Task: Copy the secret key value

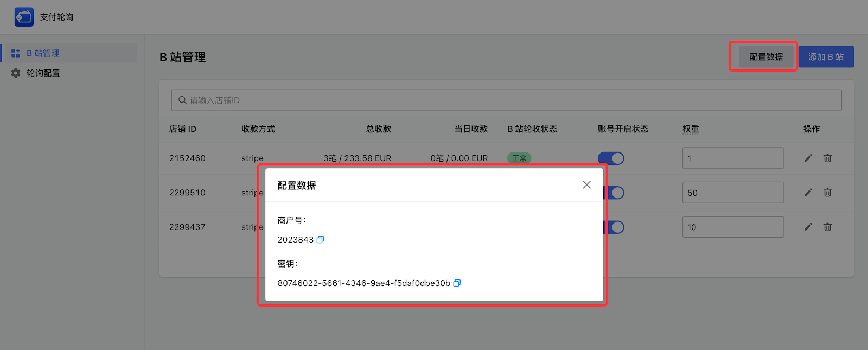Action: (457, 283)
